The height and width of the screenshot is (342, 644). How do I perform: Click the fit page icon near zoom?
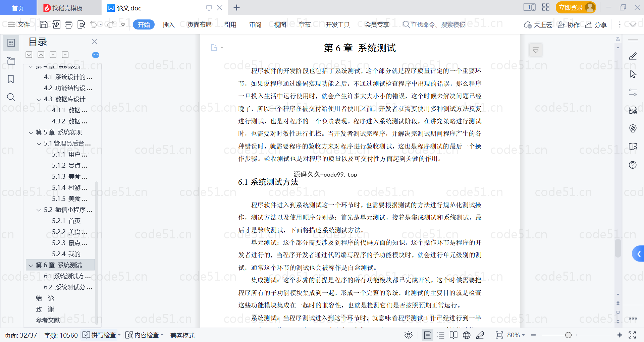click(x=499, y=335)
